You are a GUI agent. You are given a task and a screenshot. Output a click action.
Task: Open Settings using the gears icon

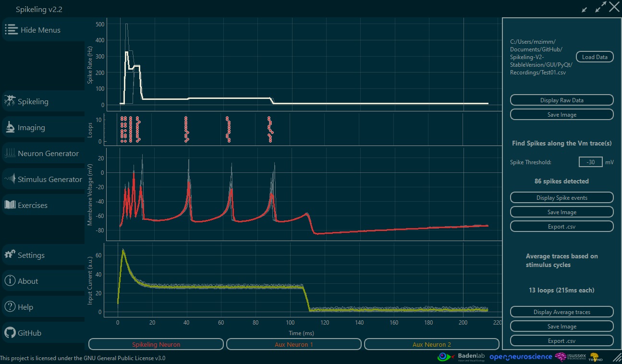coord(10,255)
